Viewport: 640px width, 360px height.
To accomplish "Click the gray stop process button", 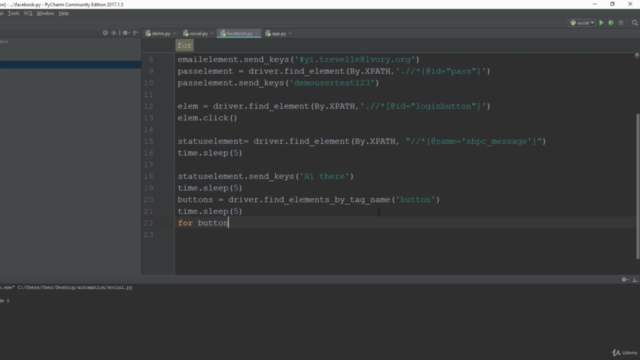I will click(x=621, y=23).
